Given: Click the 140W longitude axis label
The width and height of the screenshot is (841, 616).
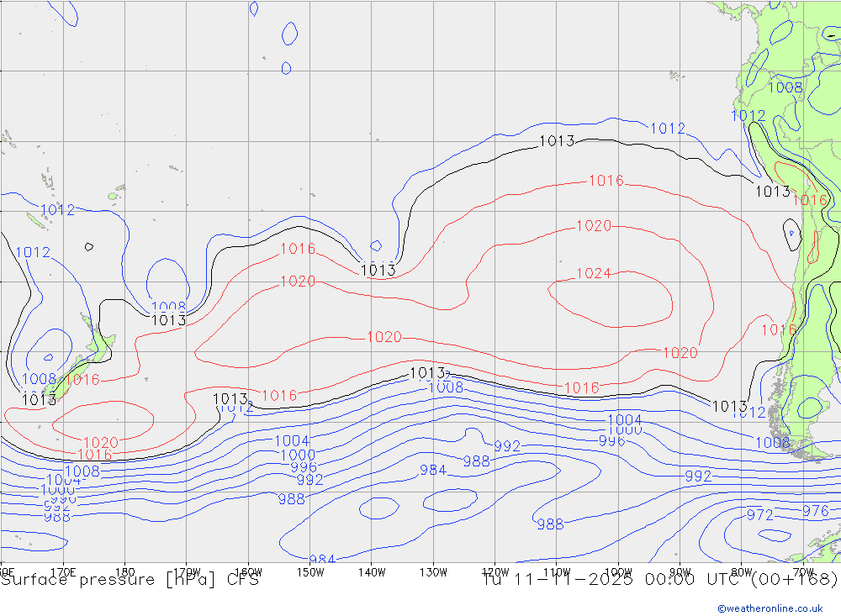Looking at the screenshot, I should tap(372, 572).
